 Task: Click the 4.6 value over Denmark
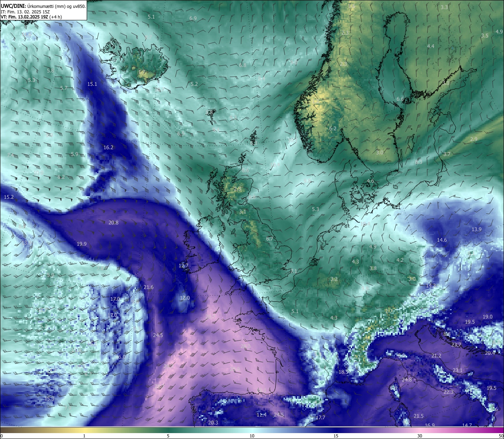tap(371, 181)
